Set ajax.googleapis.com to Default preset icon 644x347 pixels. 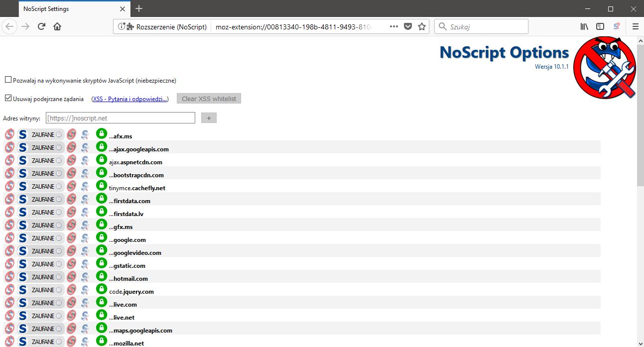tap(9, 147)
